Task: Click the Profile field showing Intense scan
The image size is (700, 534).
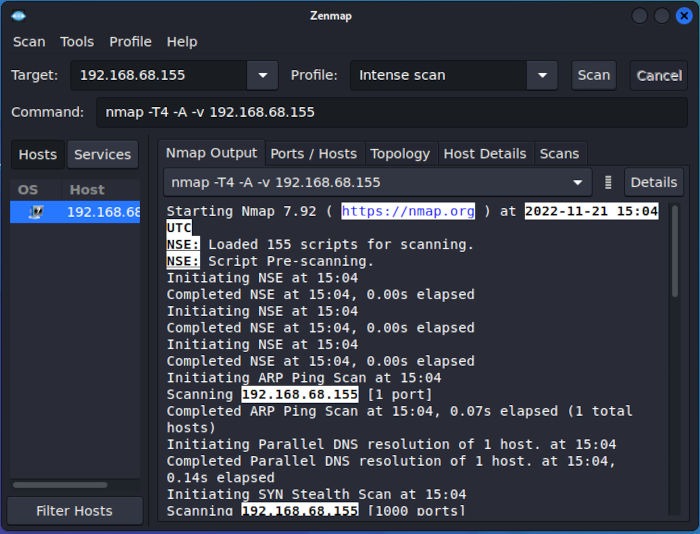Action: [x=438, y=75]
